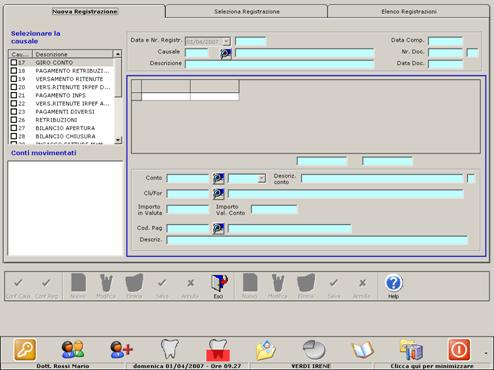The width and height of the screenshot is (494, 370).
Task: Open the grey pie chart icon
Action: (x=314, y=349)
